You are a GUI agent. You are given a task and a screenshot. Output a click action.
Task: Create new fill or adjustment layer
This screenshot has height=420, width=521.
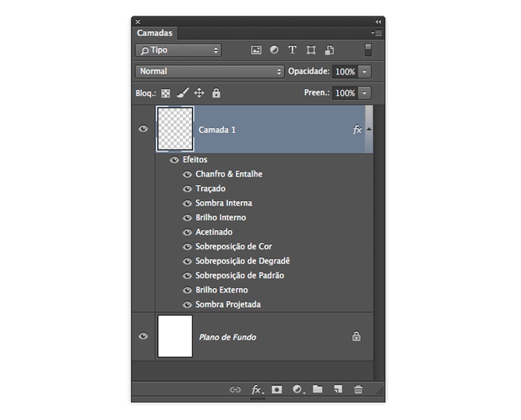[298, 389]
